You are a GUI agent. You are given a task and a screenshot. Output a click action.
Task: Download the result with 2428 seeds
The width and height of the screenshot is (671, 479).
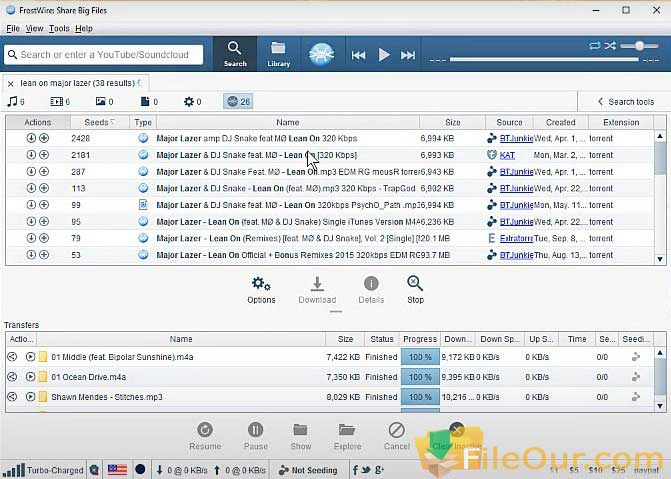[31, 138]
